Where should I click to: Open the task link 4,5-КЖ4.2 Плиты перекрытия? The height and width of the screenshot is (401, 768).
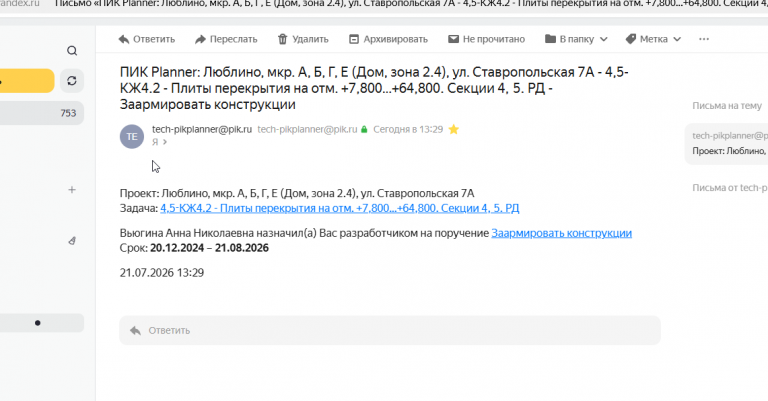(x=339, y=208)
